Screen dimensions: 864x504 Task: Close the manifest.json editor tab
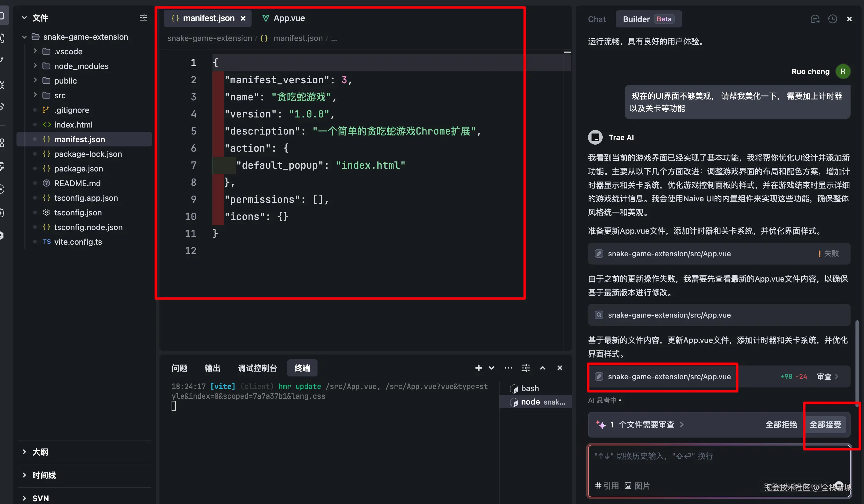click(x=243, y=19)
